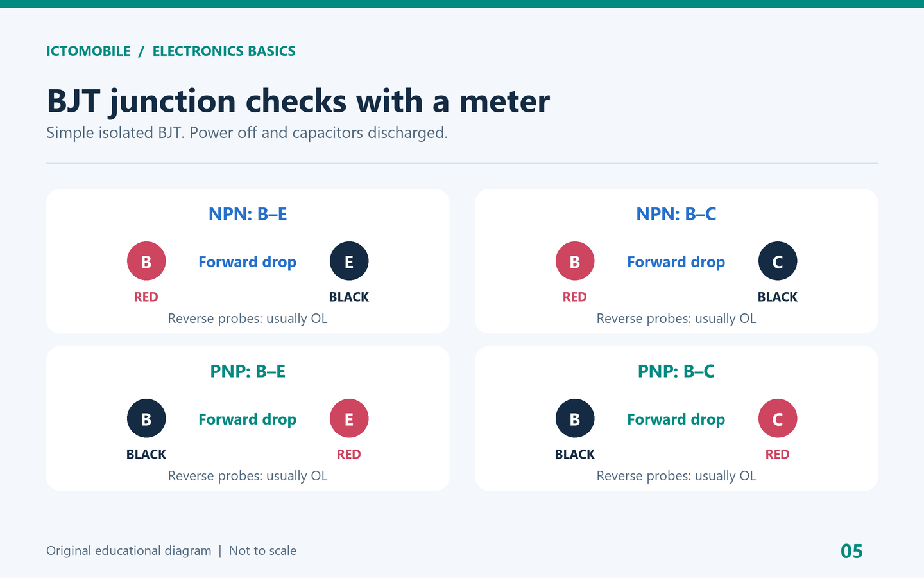Click the Original educational diagram footer text
Viewport: 924px width, 578px height.
click(x=129, y=550)
